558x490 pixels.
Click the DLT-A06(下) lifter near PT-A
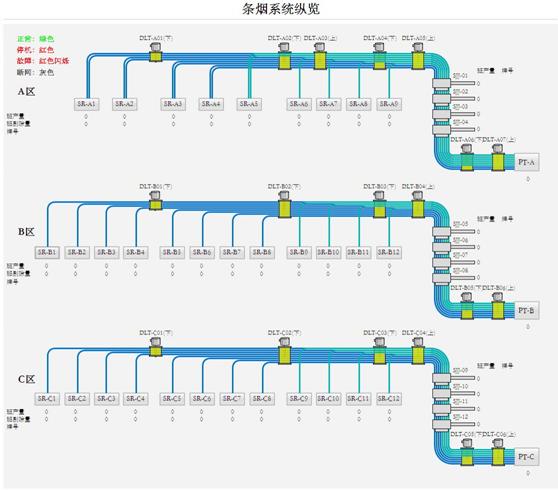click(467, 158)
